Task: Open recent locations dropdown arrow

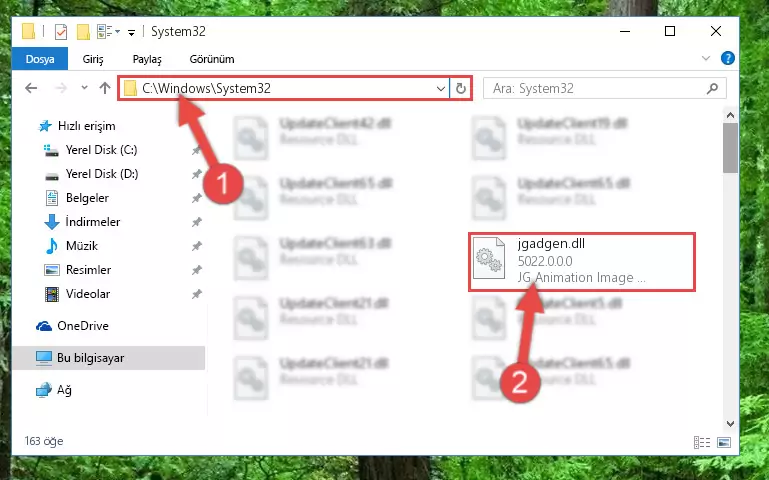Action: [84, 88]
